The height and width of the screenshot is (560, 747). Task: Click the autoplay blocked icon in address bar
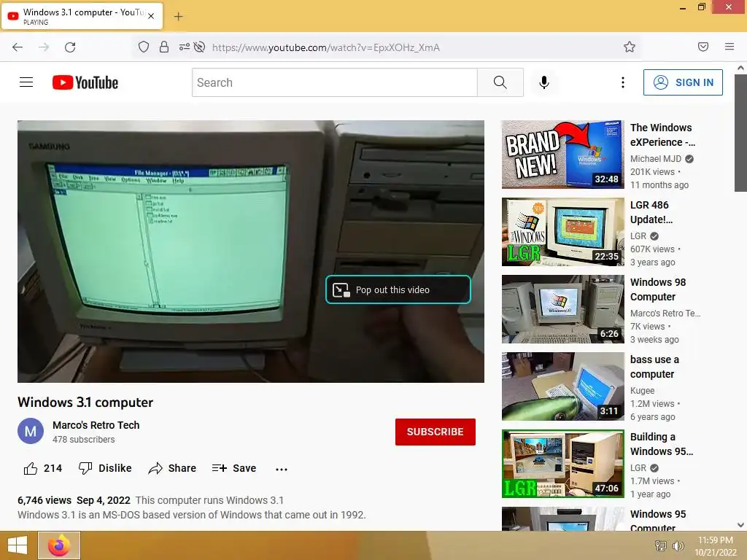(x=200, y=47)
